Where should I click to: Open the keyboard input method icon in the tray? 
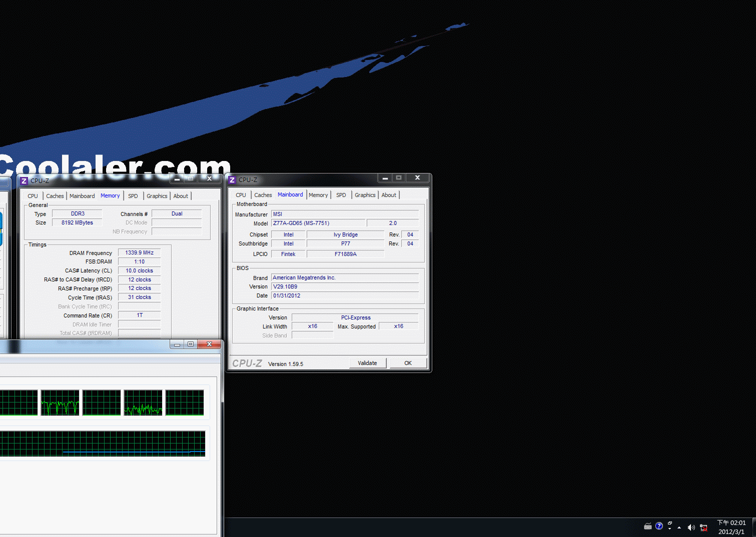pyautogui.click(x=647, y=526)
